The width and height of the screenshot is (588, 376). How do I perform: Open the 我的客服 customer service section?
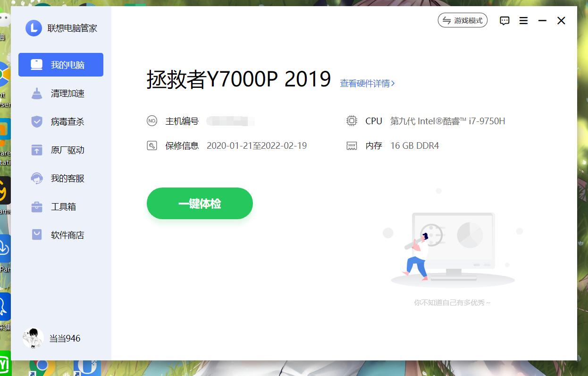point(60,178)
